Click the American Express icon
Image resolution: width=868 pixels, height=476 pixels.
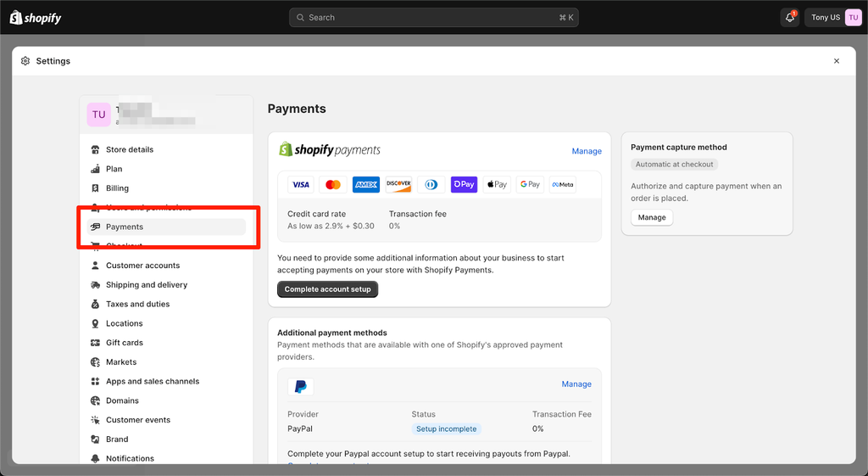(x=366, y=184)
